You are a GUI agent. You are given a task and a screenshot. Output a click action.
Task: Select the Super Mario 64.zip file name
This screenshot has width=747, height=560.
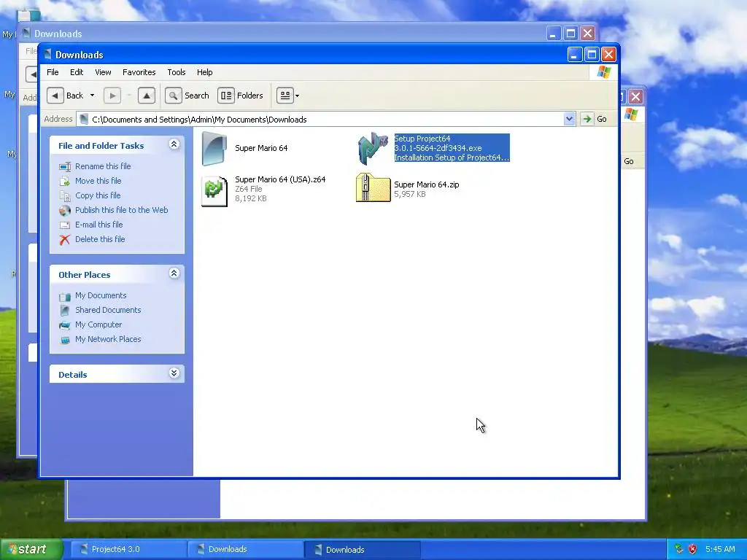pos(426,184)
